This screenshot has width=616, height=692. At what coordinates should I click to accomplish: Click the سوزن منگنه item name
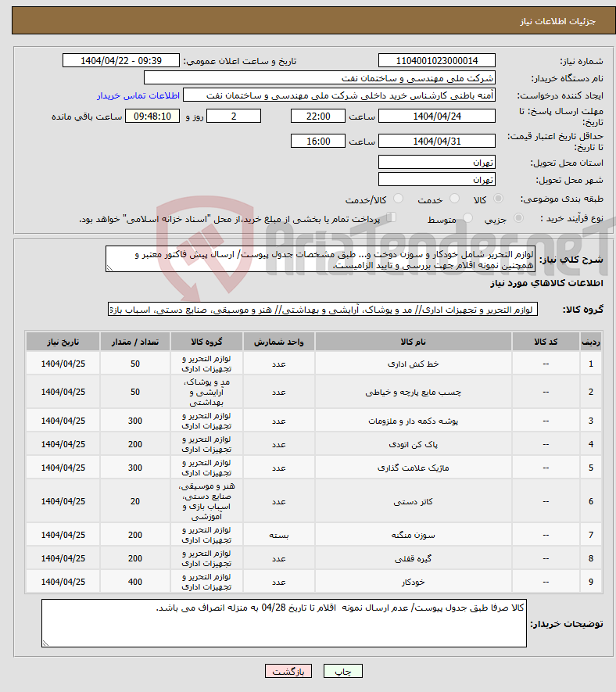tap(413, 535)
